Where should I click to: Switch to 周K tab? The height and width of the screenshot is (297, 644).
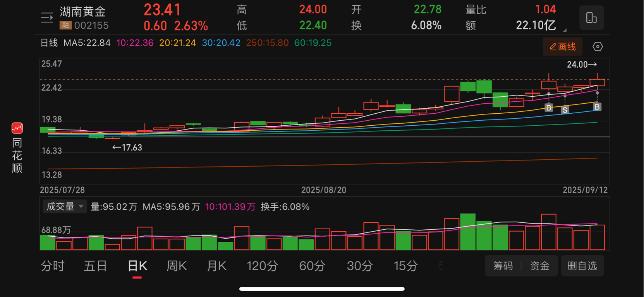tap(177, 266)
